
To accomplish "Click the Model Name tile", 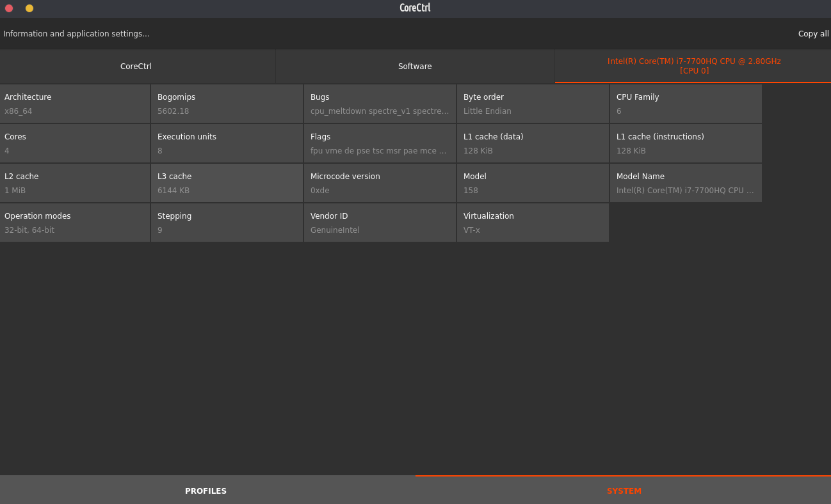I will pos(686,183).
